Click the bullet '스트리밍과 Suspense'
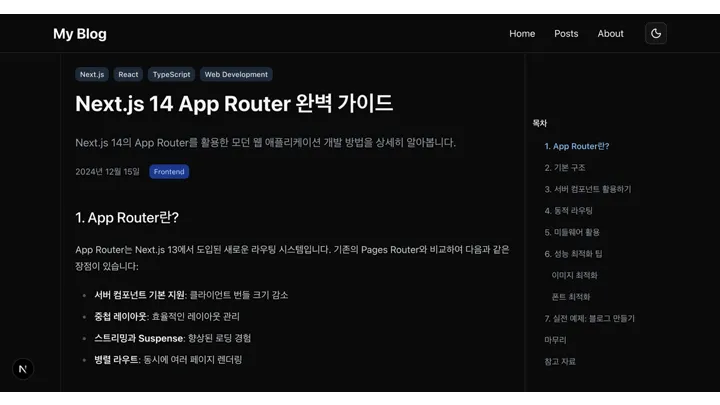This screenshot has height=405, width=720. pyautogui.click(x=139, y=338)
